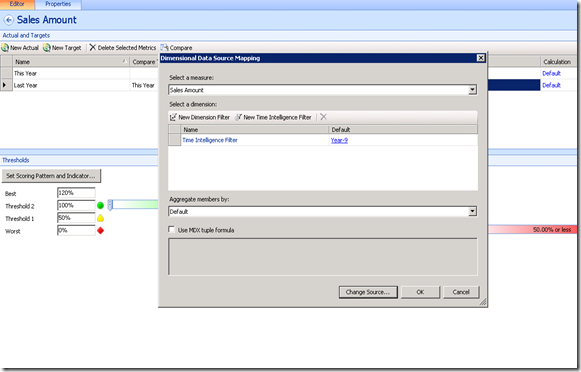
Task: Click the Default calculation link for Last Year
Action: coord(551,85)
